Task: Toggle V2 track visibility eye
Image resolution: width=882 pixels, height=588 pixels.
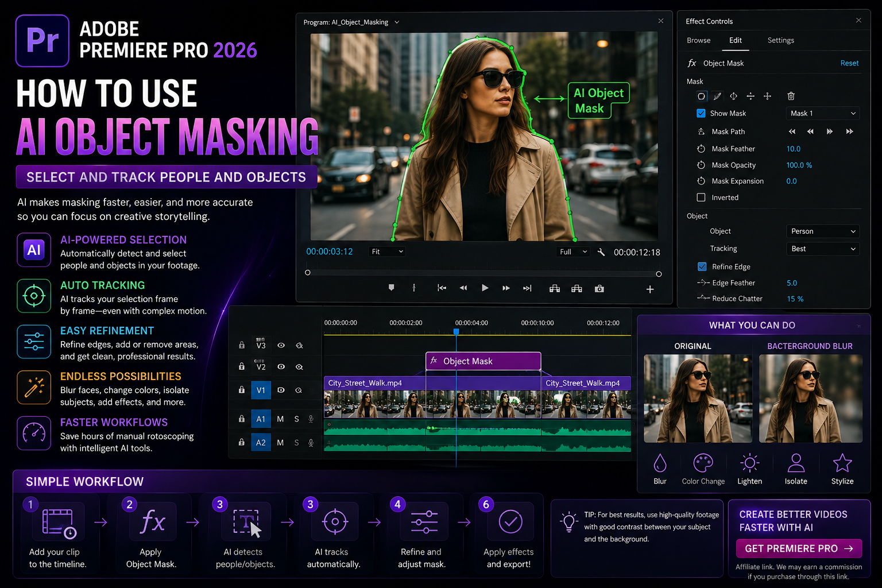Action: (281, 366)
